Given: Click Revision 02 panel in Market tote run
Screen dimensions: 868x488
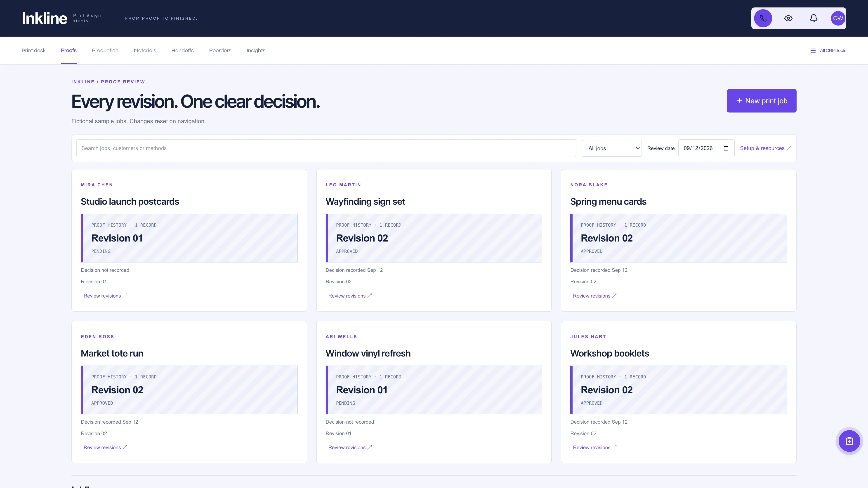Looking at the screenshot, I should [189, 390].
